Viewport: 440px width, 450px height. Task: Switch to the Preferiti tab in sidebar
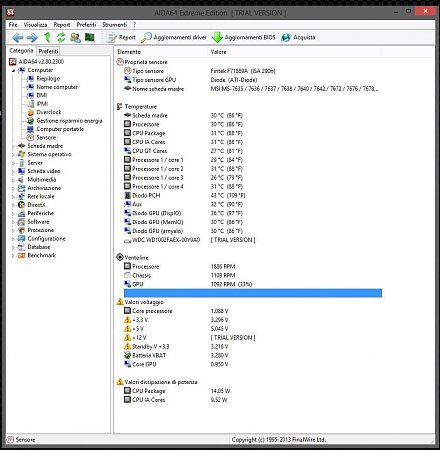pos(48,51)
